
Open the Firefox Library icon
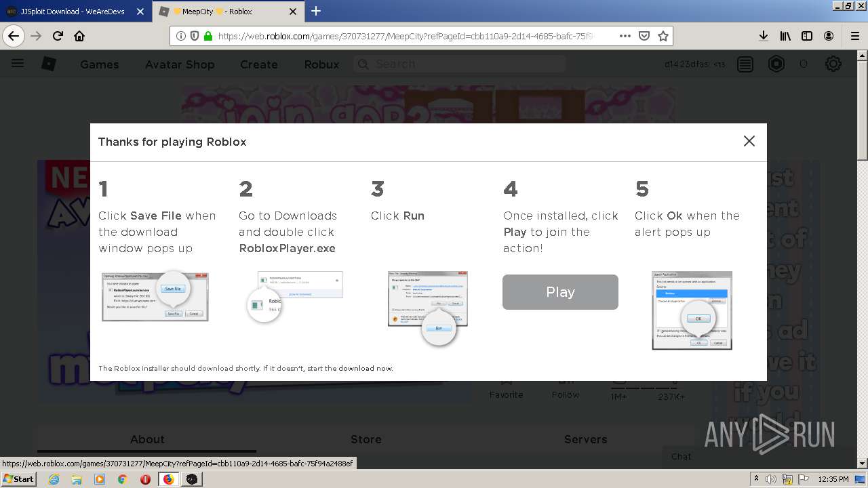pos(785,36)
